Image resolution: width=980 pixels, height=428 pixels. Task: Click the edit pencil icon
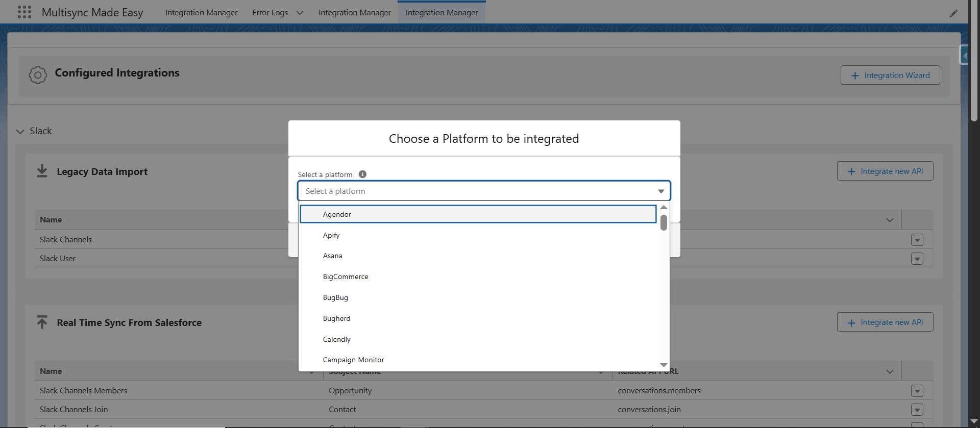coord(953,13)
